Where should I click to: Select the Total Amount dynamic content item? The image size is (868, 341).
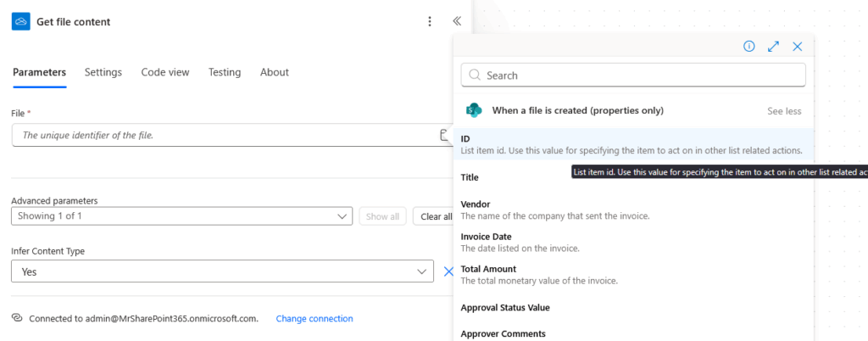click(633, 275)
